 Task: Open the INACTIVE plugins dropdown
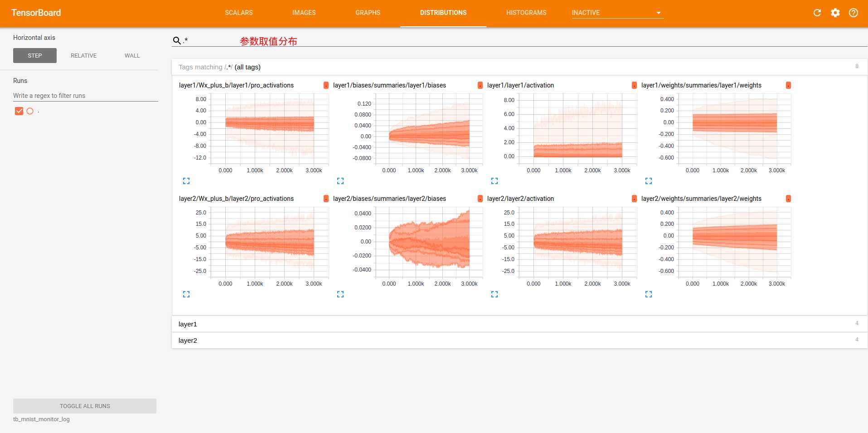[617, 13]
